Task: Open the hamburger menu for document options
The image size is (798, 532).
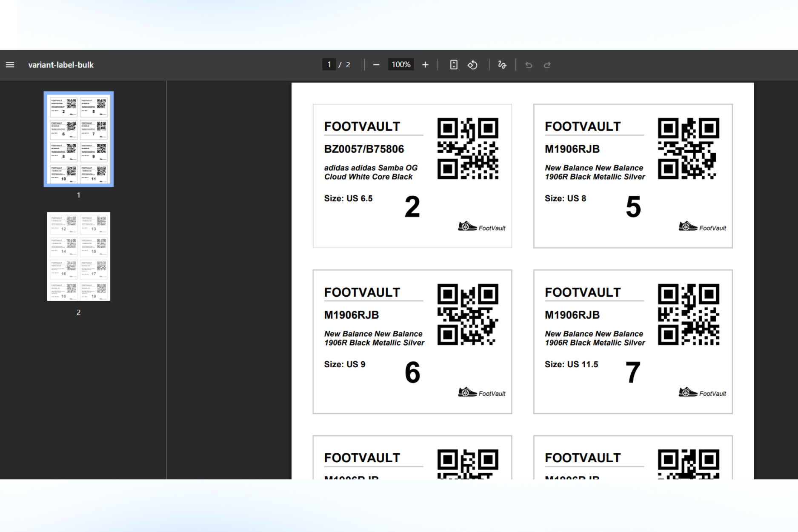Action: [x=9, y=65]
